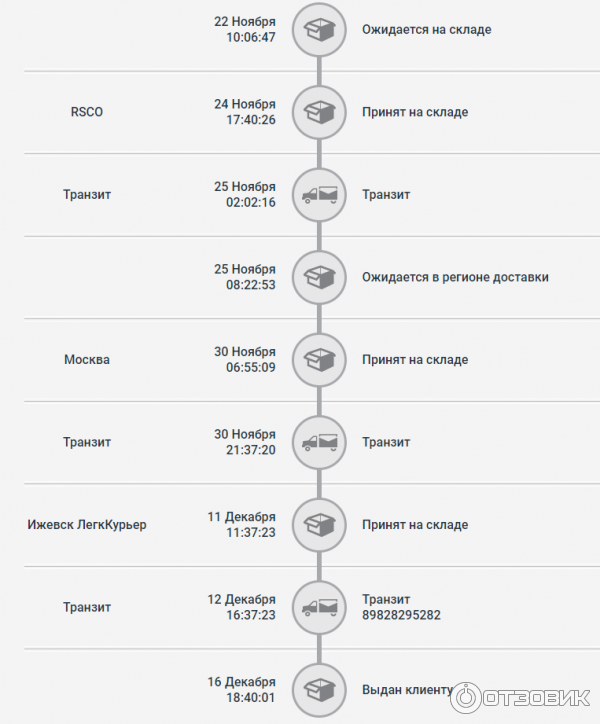Click the 22 Ноября 10:06:47 timestamp
Image resolution: width=600 pixels, height=724 pixels.
click(x=245, y=30)
